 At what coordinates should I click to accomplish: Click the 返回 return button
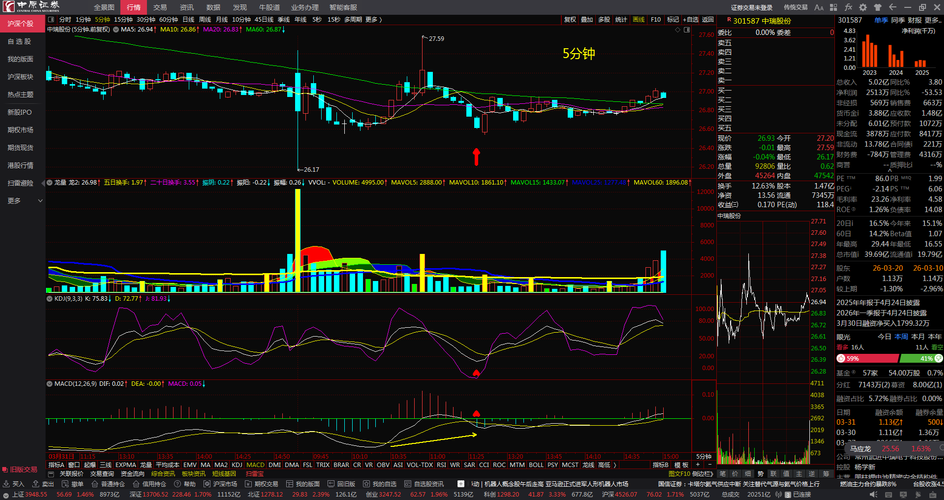[709, 19]
